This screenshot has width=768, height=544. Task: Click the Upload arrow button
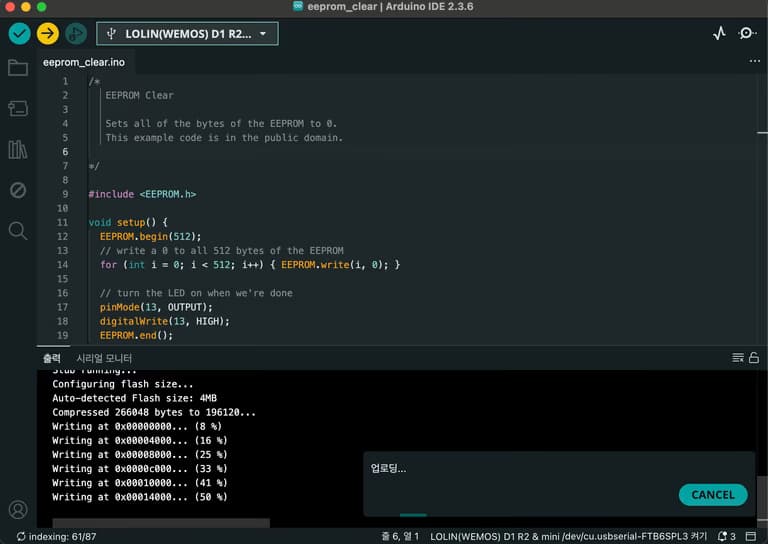pos(47,34)
